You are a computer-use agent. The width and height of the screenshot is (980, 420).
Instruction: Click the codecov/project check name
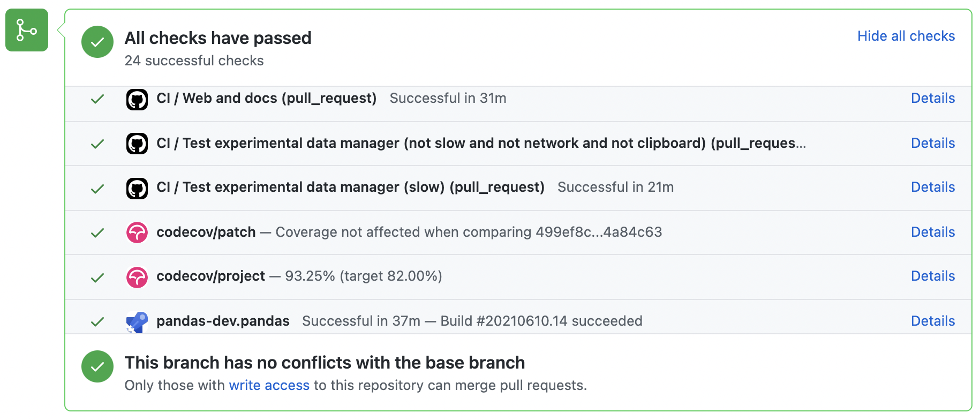click(210, 276)
